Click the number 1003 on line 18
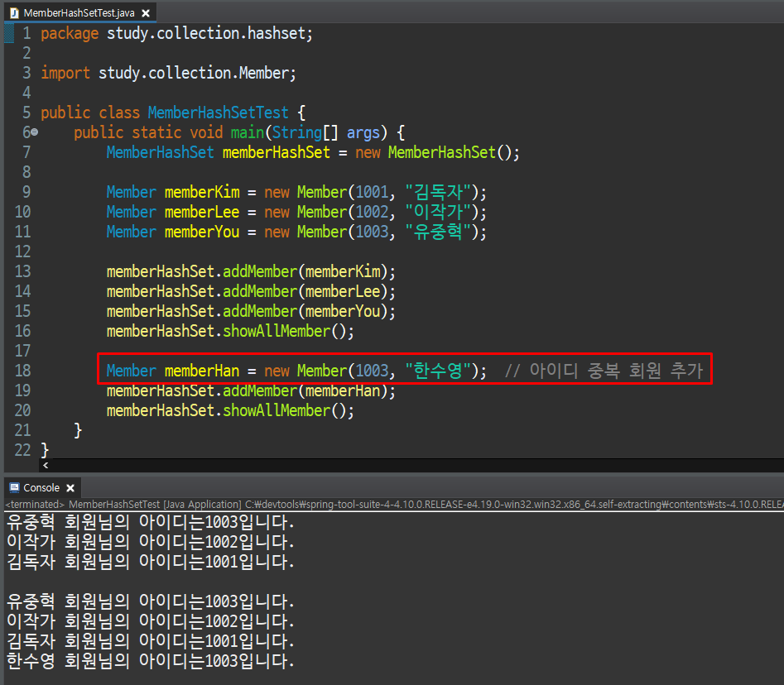 click(x=372, y=371)
